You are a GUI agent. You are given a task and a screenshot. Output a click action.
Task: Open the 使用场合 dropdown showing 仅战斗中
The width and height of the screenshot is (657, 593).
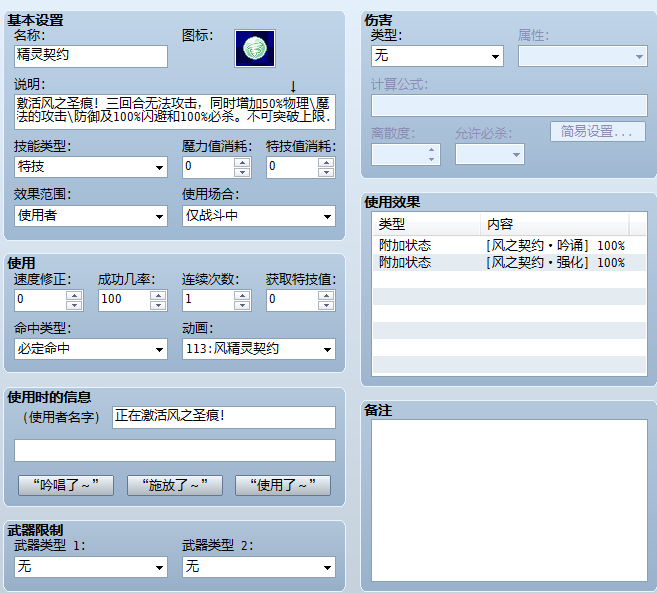click(x=259, y=216)
